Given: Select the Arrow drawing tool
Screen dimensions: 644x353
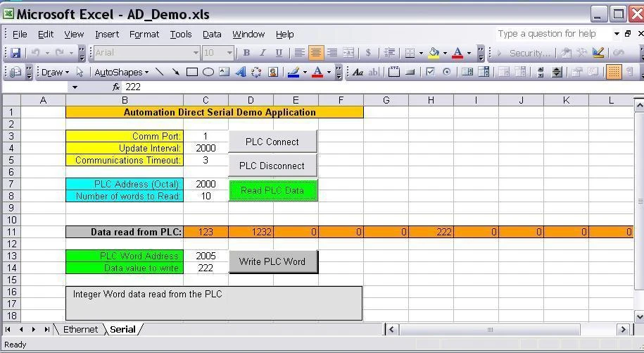Looking at the screenshot, I should click(x=175, y=73).
